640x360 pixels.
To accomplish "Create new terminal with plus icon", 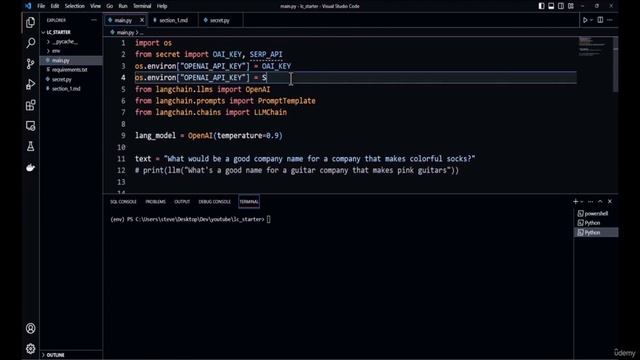I will (576, 202).
